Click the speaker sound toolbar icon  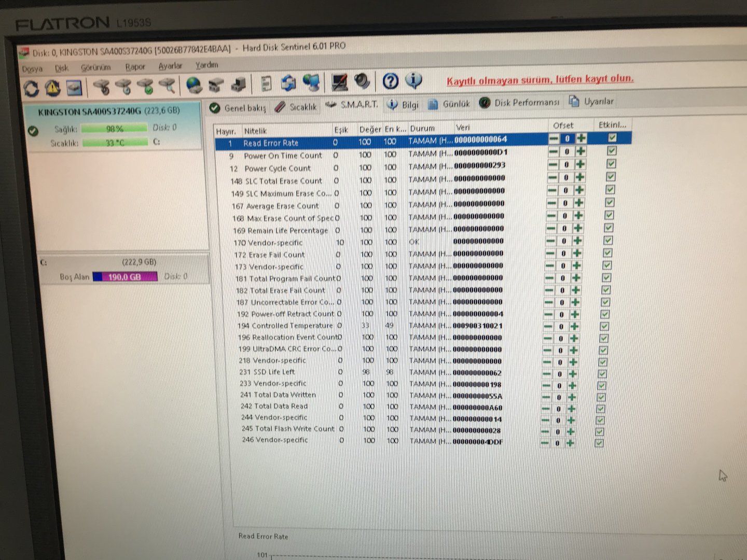pyautogui.click(x=362, y=81)
